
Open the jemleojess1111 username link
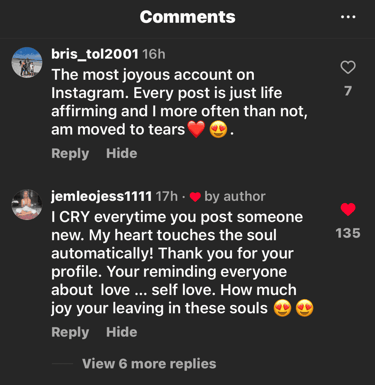(102, 197)
